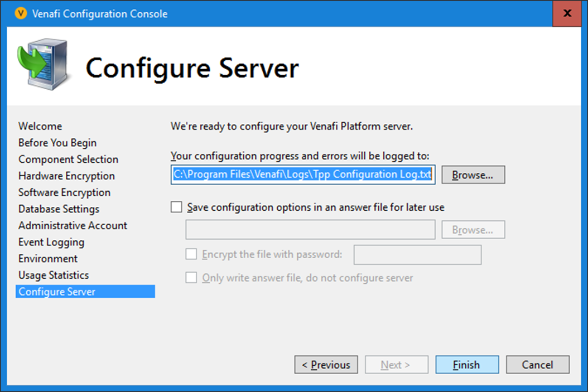Enable Save configuration options in answer file
The width and height of the screenshot is (588, 392).
point(177,207)
